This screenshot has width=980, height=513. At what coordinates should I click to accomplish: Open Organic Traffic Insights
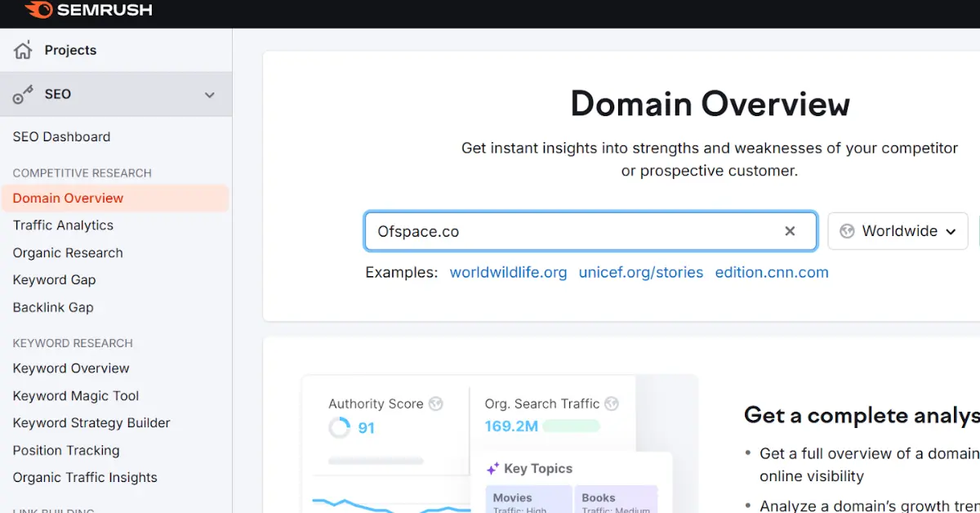(x=85, y=478)
